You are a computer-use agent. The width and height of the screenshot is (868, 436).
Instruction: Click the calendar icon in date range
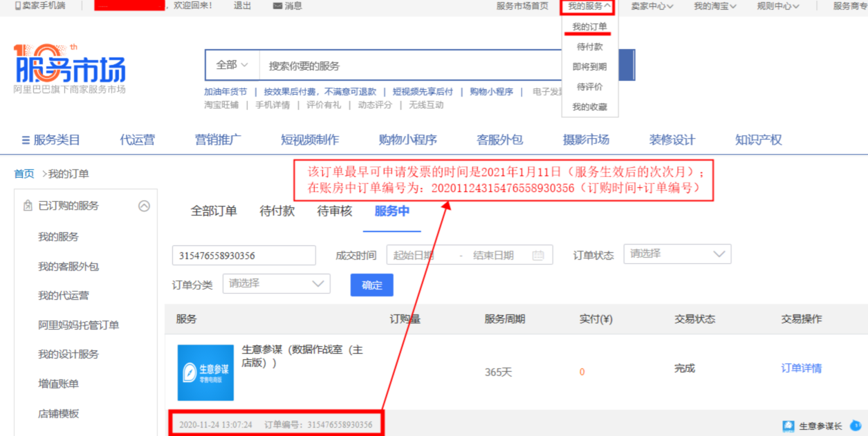pos(538,256)
